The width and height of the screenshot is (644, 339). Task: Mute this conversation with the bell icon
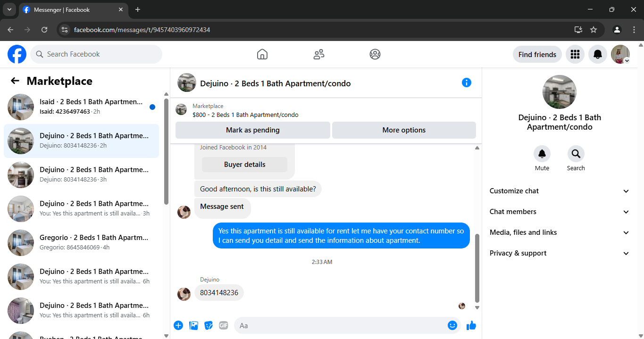click(x=542, y=154)
